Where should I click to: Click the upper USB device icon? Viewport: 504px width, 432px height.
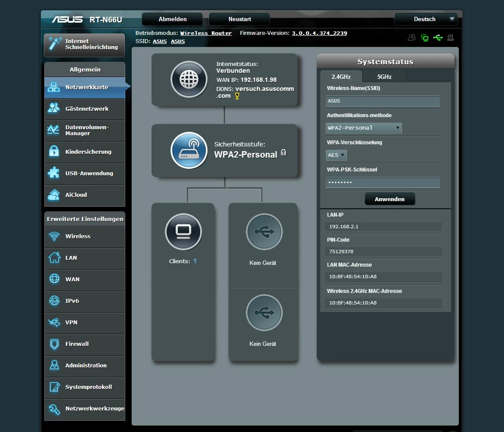coord(264,232)
